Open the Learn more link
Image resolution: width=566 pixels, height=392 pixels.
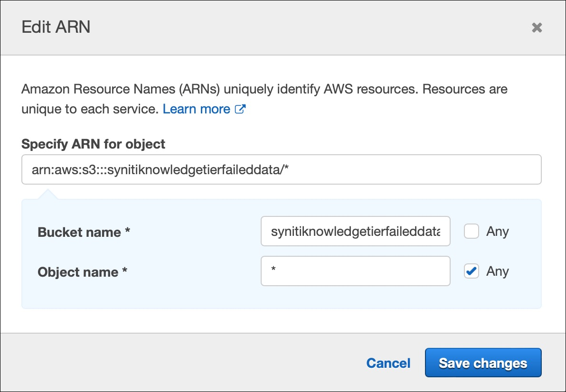coord(197,109)
